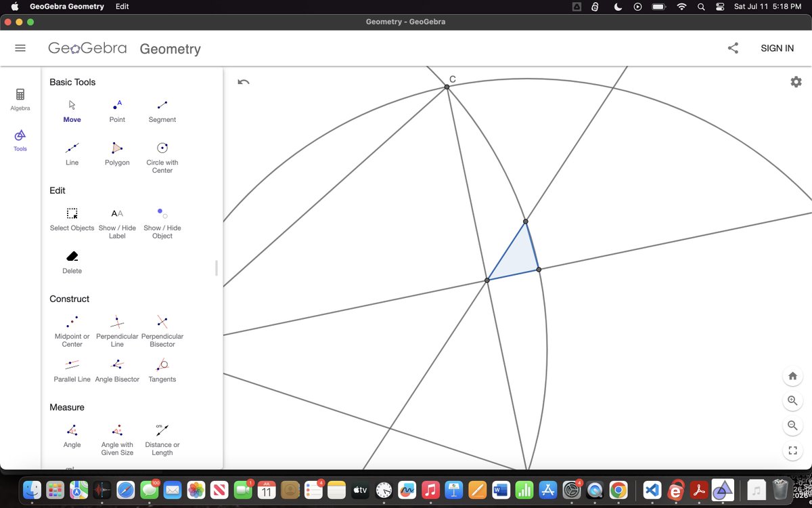
Task: Open the GeoGebra Geometry app menu
Action: tap(67, 6)
